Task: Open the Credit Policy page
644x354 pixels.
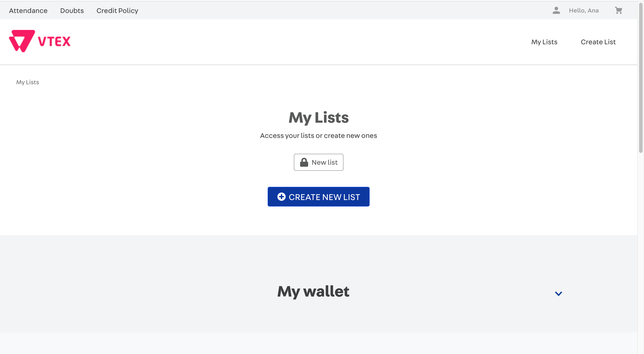Action: pyautogui.click(x=117, y=11)
